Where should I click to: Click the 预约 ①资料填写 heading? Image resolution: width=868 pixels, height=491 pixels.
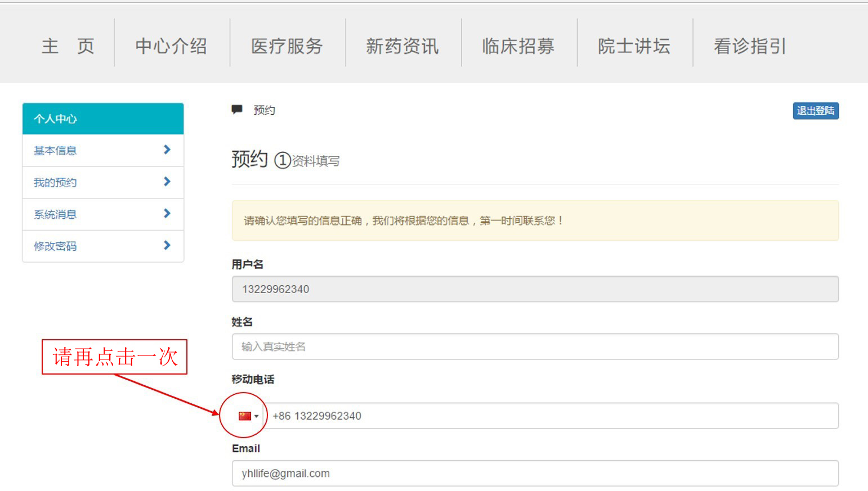tap(286, 160)
